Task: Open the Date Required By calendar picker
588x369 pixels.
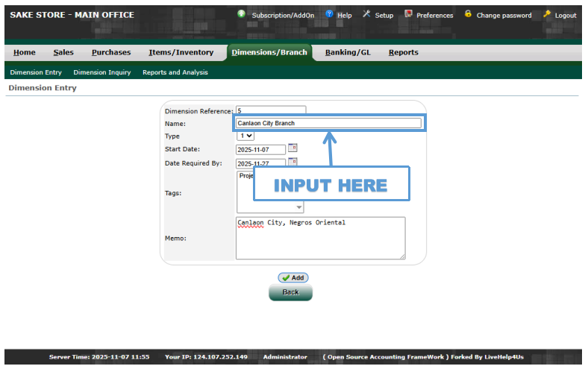Action: 293,163
